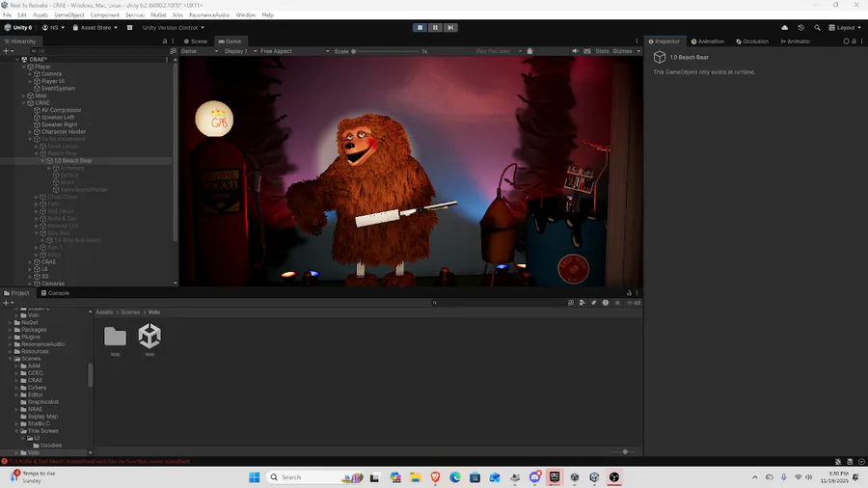Collapse the 1.0 Beach Bear object
Screen dimensions: 868x488
click(x=42, y=160)
